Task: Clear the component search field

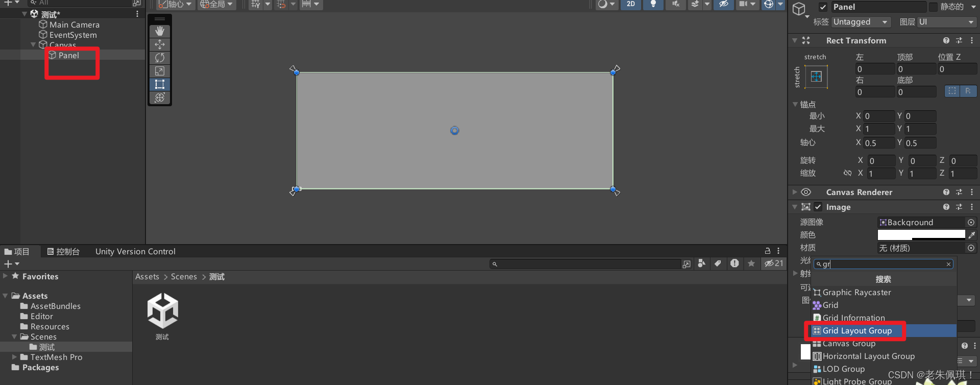Action: click(x=948, y=264)
